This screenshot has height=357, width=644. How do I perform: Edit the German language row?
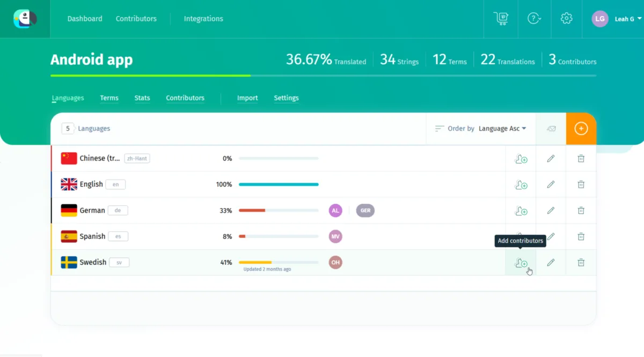click(551, 211)
